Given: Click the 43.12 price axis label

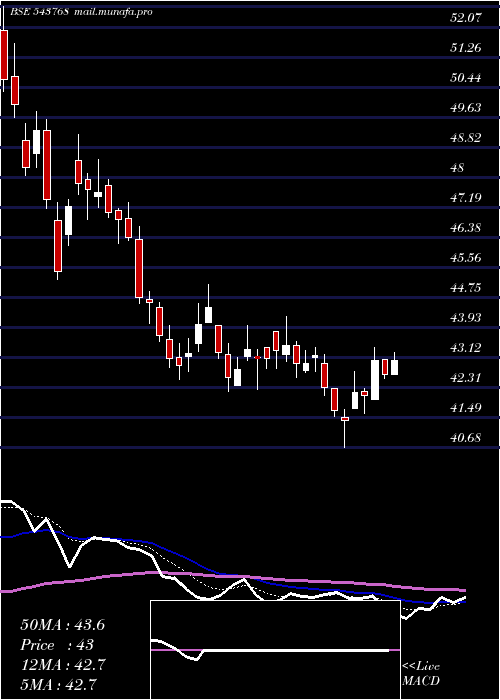Looking at the screenshot, I should pyautogui.click(x=466, y=348).
